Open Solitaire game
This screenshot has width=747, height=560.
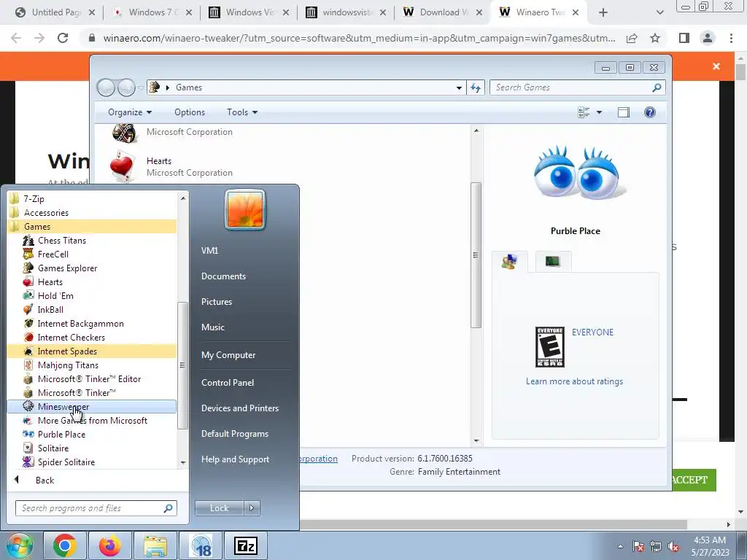coord(53,448)
